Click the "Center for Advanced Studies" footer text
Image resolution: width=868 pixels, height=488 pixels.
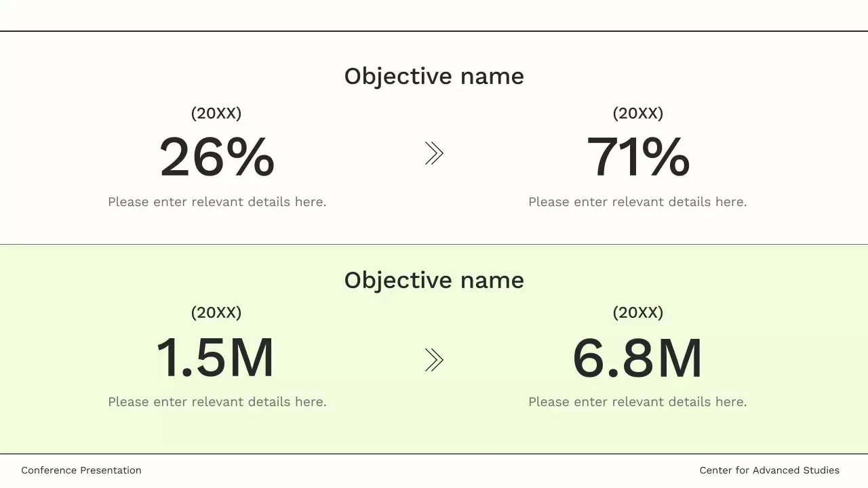click(770, 470)
